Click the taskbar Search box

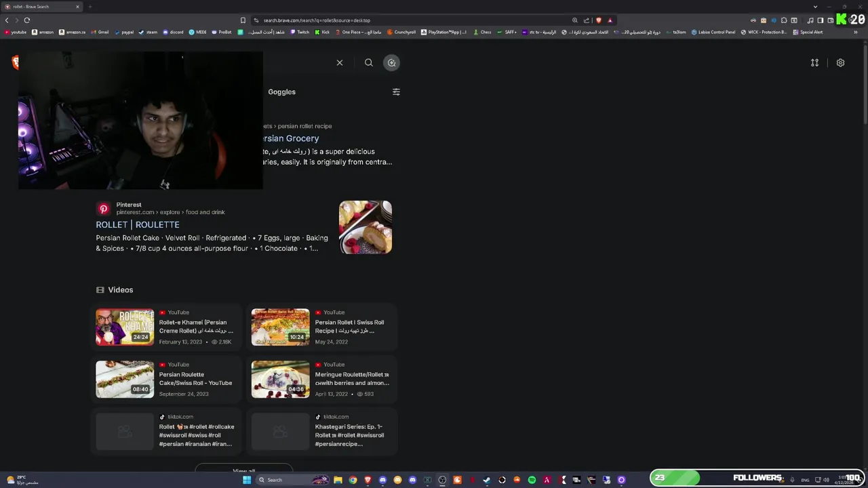(293, 480)
